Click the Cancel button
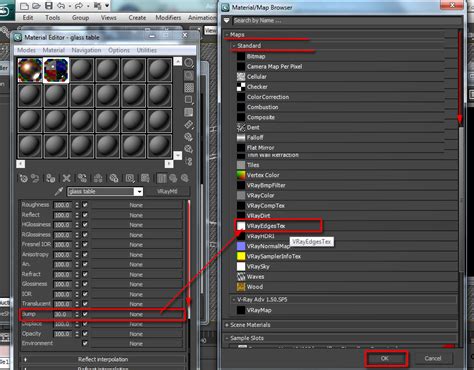 433,358
